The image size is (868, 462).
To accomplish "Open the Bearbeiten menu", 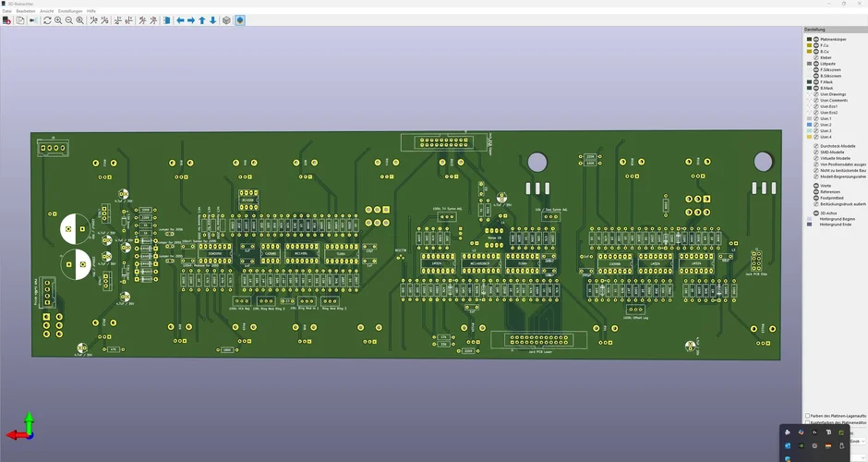I will (26, 11).
